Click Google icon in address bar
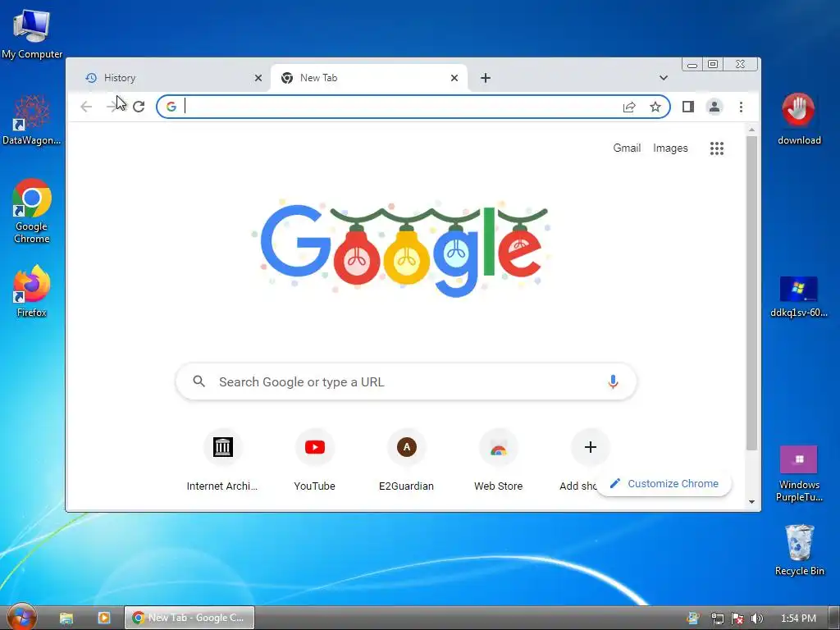 click(171, 107)
